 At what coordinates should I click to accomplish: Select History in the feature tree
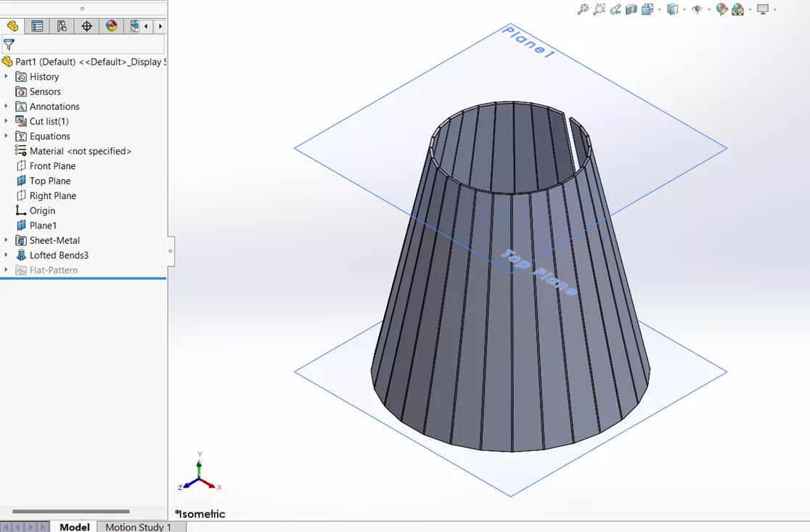[44, 76]
